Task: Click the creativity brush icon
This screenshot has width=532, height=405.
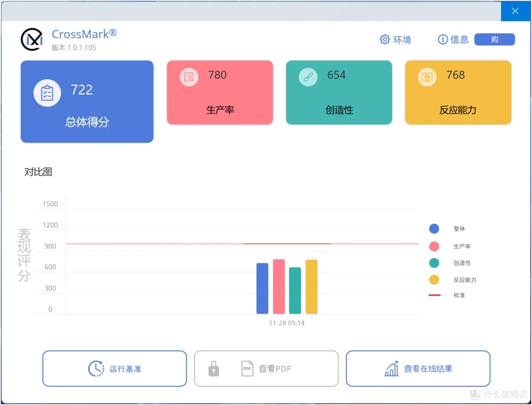Action: coord(308,77)
